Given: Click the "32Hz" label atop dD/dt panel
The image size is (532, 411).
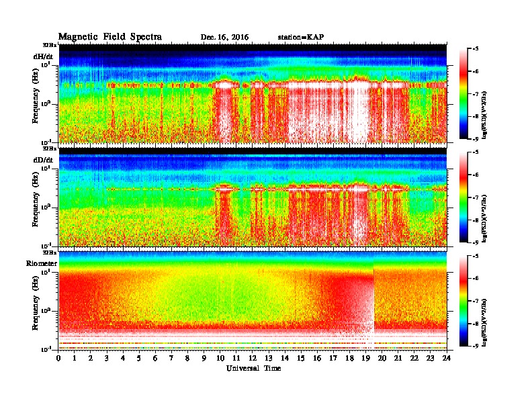Looking at the screenshot, I should pyautogui.click(x=50, y=148).
